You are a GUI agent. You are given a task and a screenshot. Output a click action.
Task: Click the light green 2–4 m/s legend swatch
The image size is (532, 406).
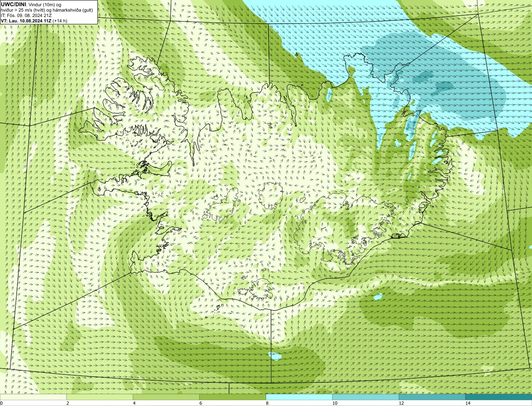point(100,397)
